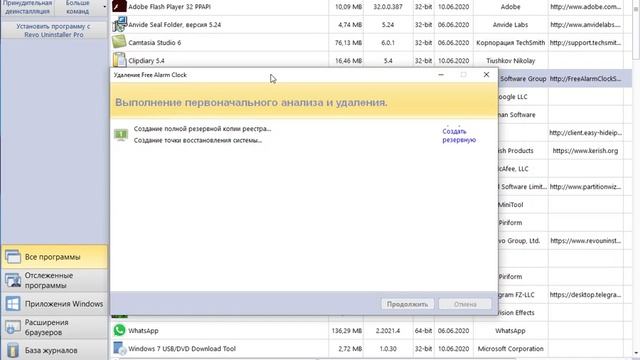Image resolution: width=640 pixels, height=360 pixels.
Task: Click Tiushkov Nikolay company cell
Action: pos(511,60)
